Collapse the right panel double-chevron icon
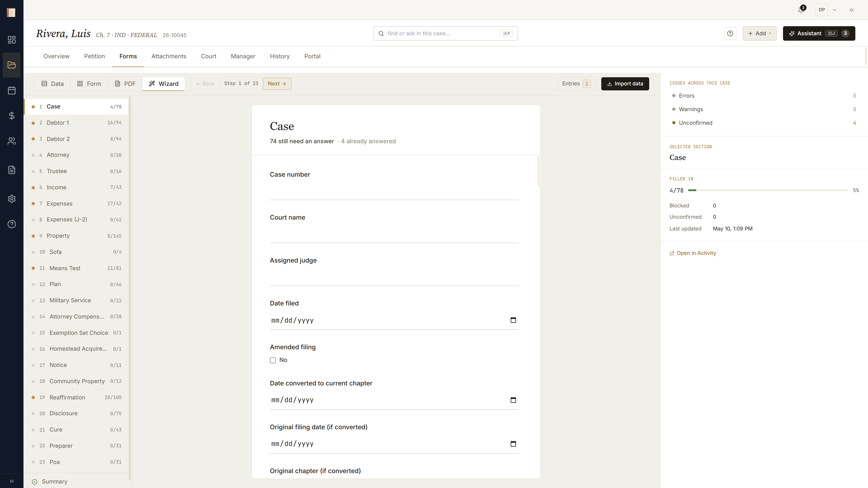 coord(851,10)
